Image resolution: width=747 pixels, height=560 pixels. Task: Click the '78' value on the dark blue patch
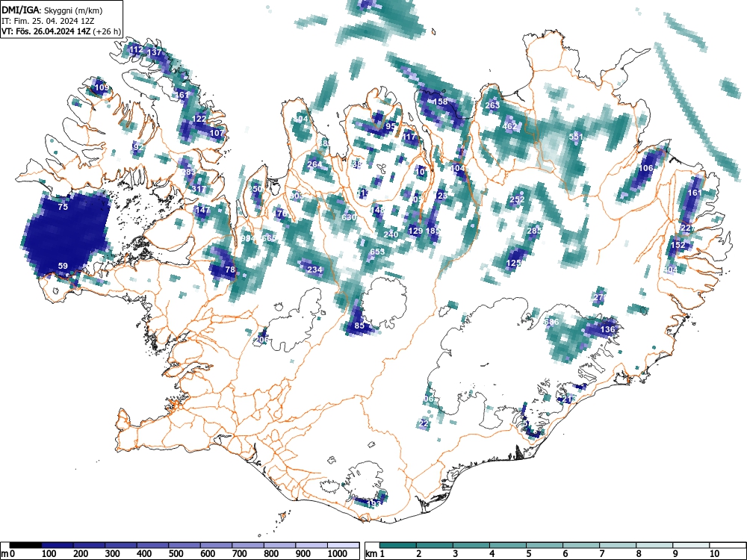coord(230,270)
